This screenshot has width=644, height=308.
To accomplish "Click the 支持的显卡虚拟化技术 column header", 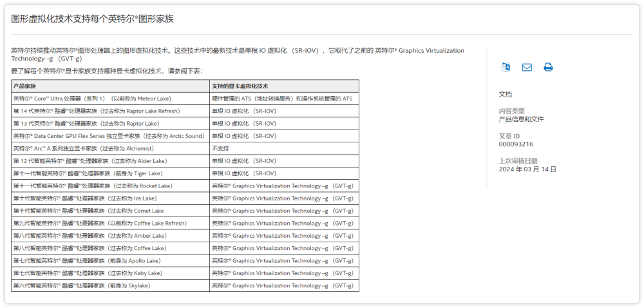I will click(284, 86).
